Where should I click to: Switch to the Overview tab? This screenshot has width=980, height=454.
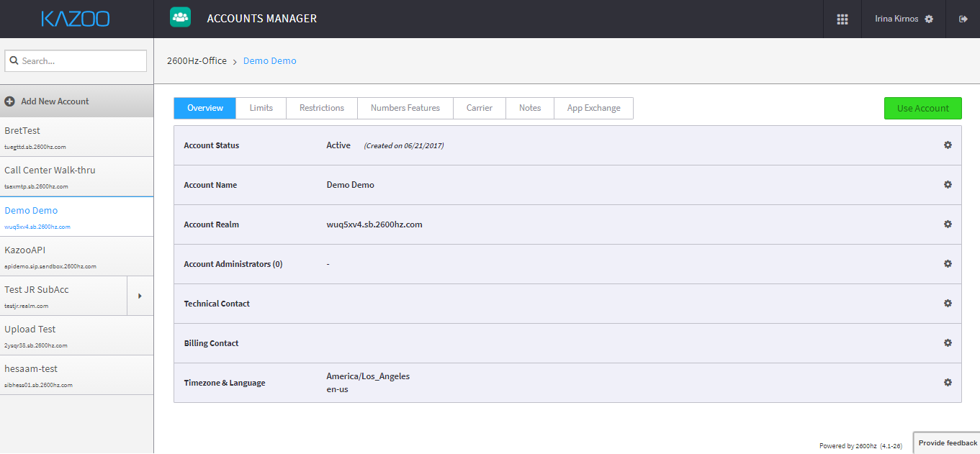tap(205, 108)
